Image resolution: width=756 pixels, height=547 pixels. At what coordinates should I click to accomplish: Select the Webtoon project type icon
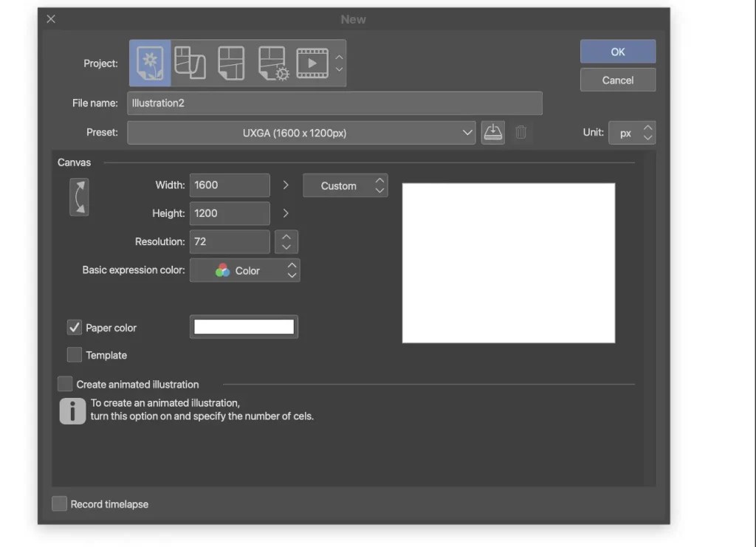click(190, 63)
